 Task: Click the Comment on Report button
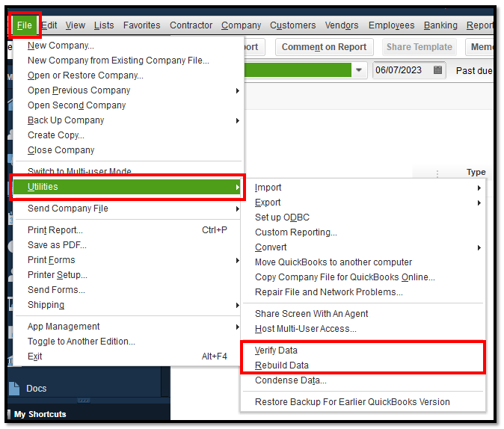[324, 47]
